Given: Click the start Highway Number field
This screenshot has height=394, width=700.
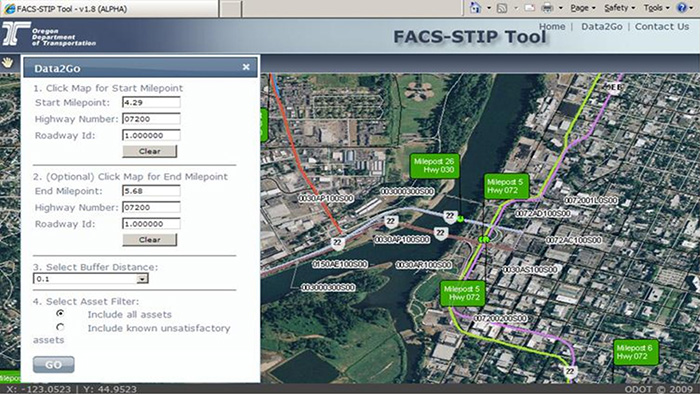Looking at the screenshot, I should [151, 119].
